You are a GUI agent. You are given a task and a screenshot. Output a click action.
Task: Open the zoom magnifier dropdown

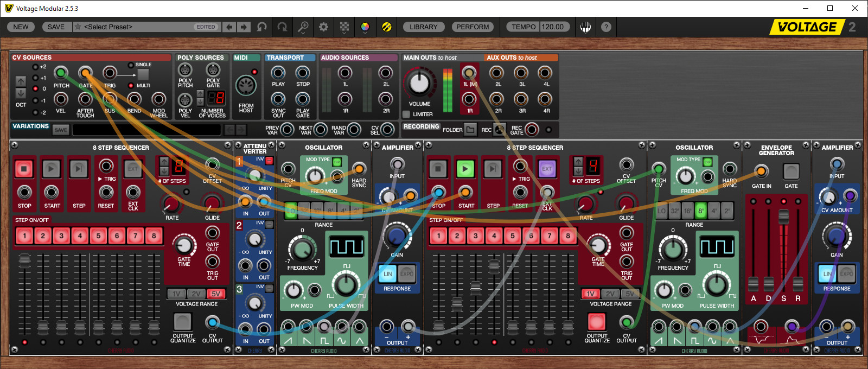click(x=303, y=27)
